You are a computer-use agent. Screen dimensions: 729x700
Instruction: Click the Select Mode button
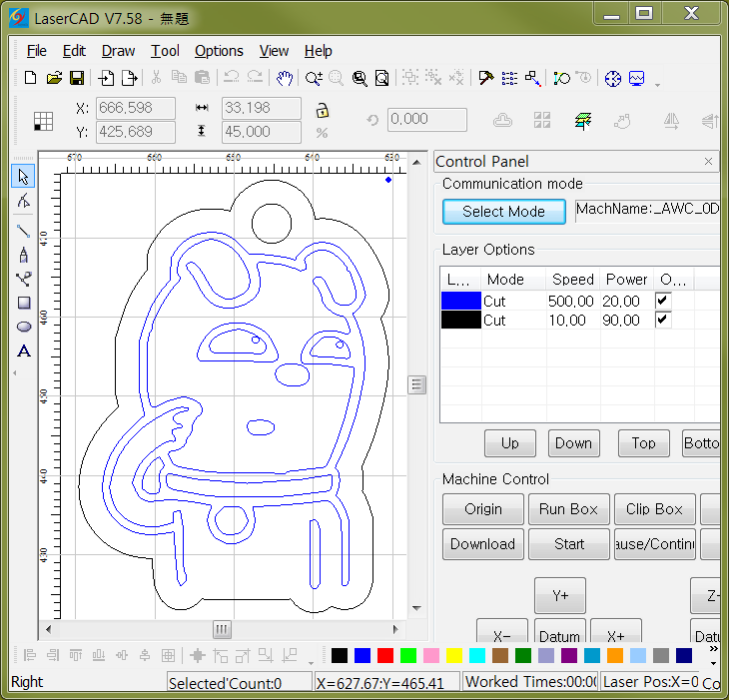click(504, 212)
